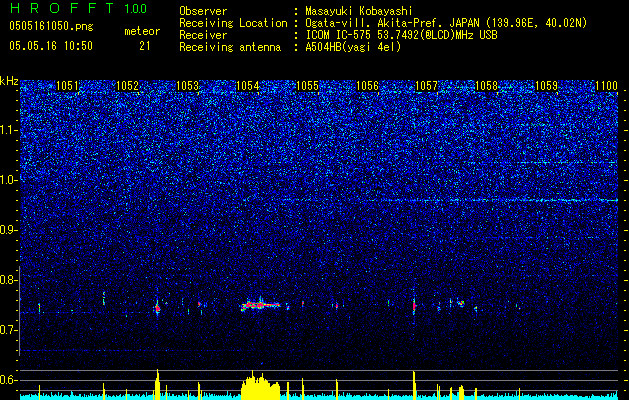Click the 0.7 kHz frequency label
The width and height of the screenshot is (629, 400).
pos(9,330)
